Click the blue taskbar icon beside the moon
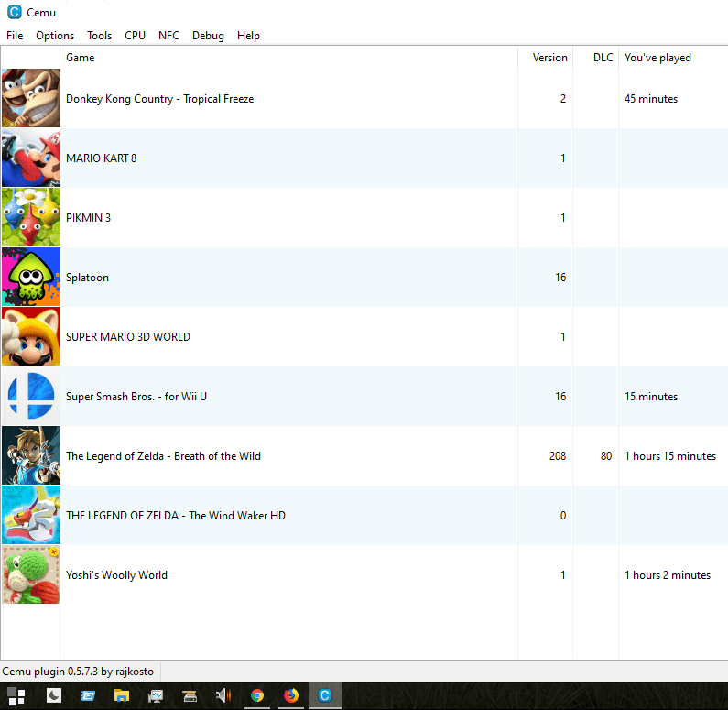728x710 pixels. coord(88,695)
